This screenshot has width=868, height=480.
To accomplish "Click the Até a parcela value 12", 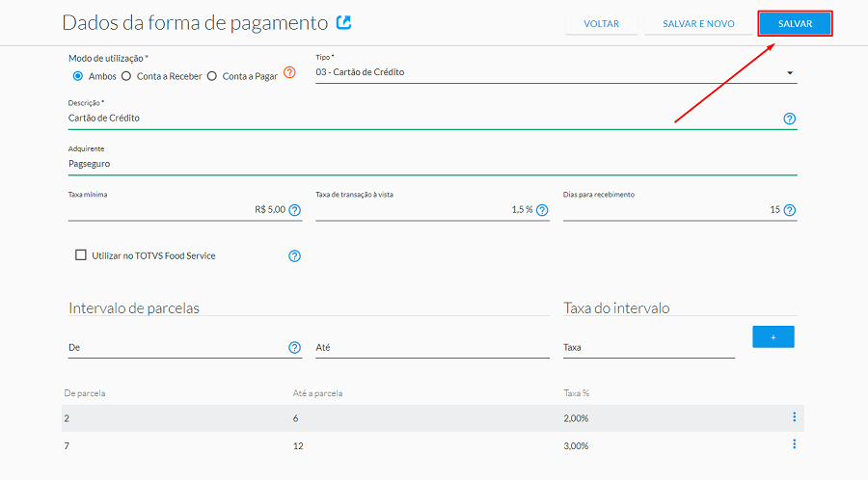I will point(298,445).
